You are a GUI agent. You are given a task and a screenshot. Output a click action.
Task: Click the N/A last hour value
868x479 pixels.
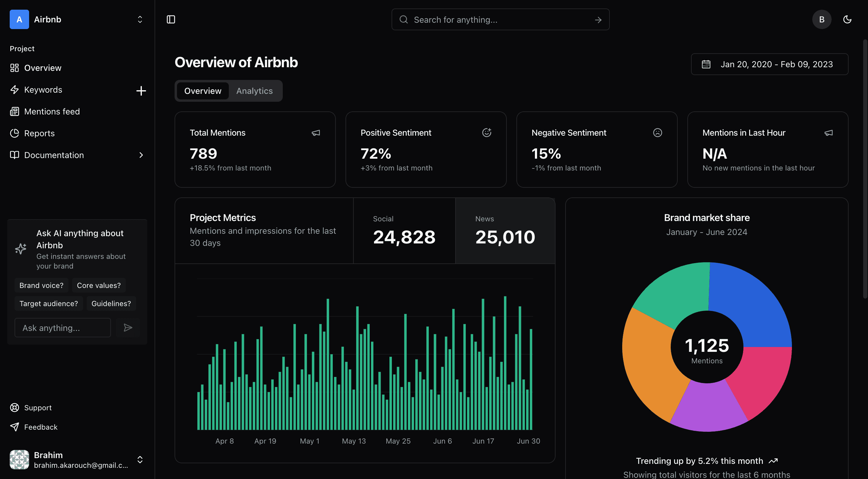714,154
